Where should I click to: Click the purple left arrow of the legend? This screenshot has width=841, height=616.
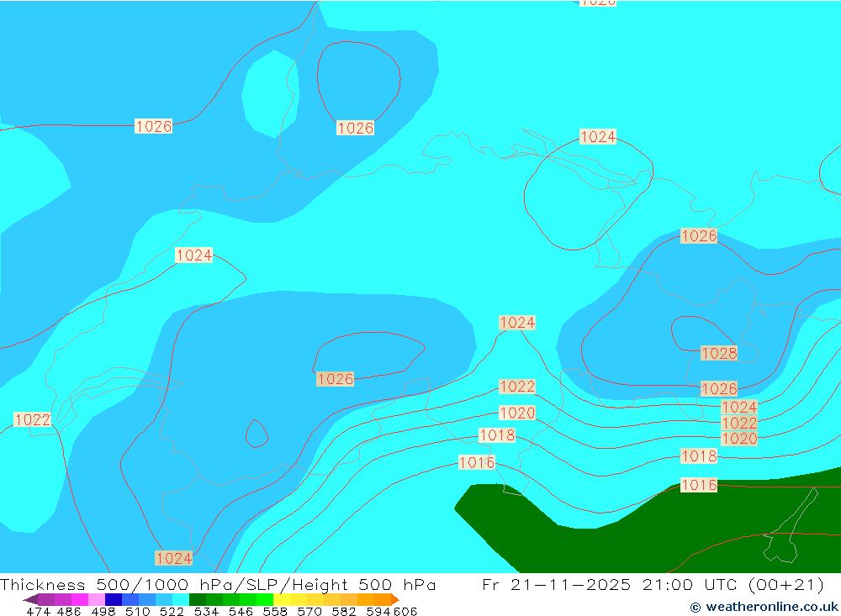pyautogui.click(x=29, y=599)
